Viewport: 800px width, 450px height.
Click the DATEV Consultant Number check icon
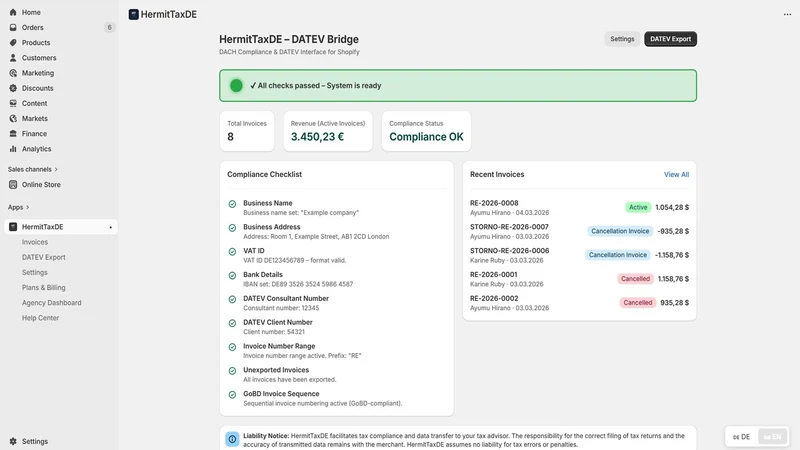click(232, 299)
